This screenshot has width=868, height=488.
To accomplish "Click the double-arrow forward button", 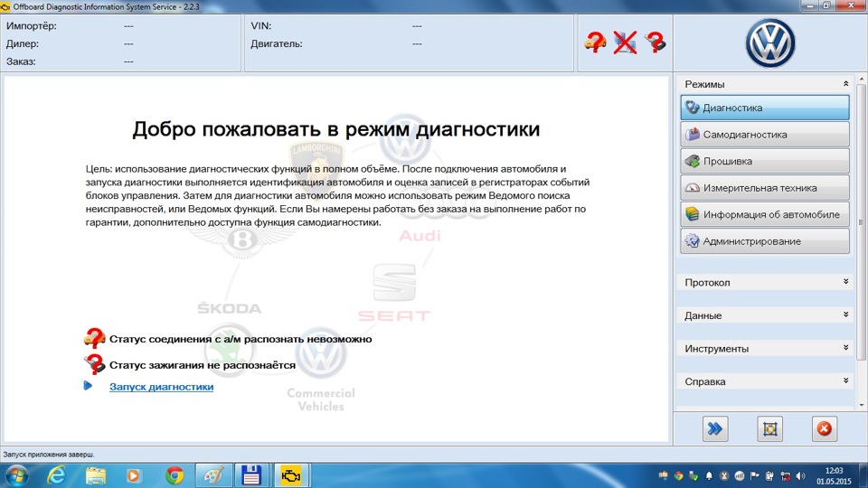I will [714, 428].
